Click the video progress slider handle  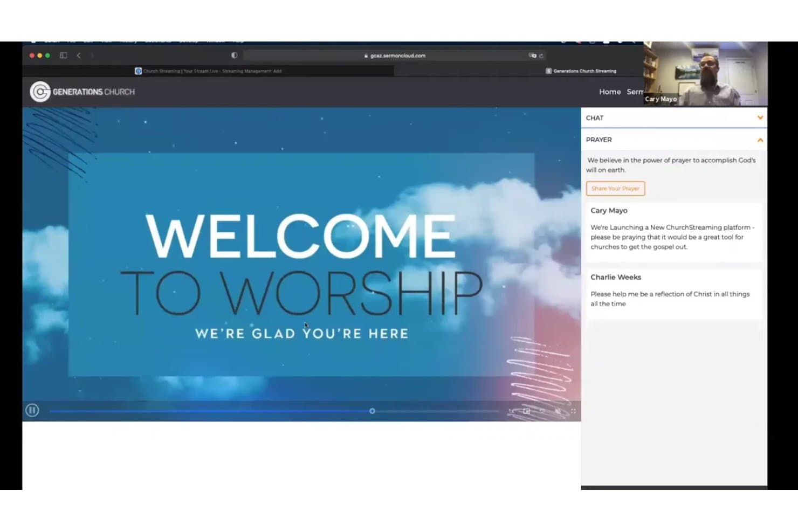point(372,411)
